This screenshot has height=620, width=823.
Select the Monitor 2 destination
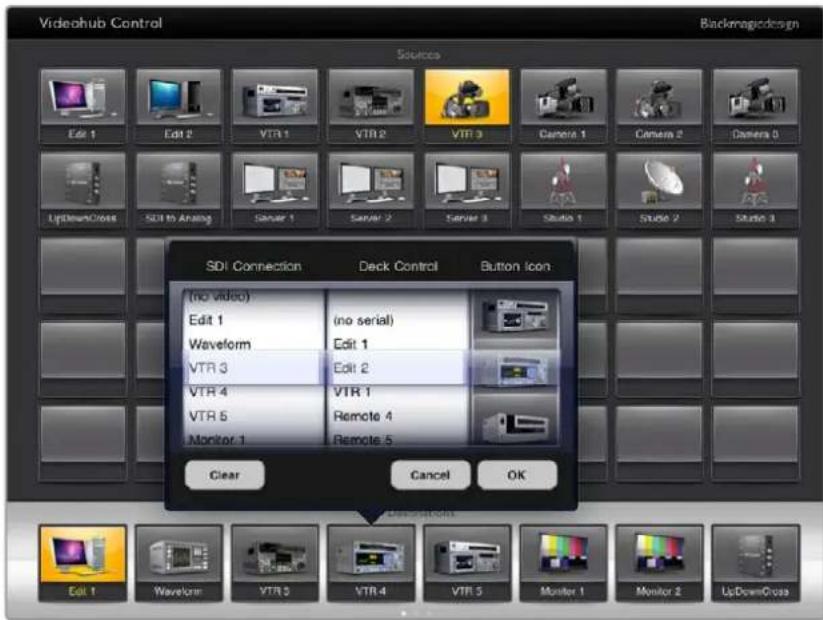(659, 563)
